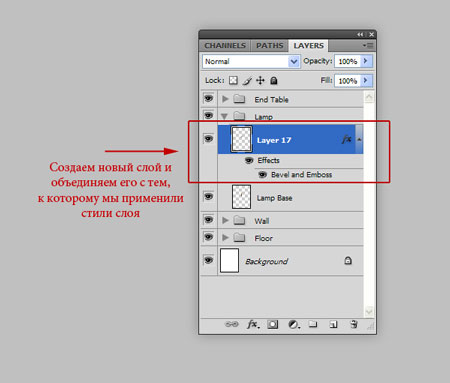Image resolution: width=450 pixels, height=383 pixels.
Task: Open the Fill slider arrow
Action: point(366,80)
